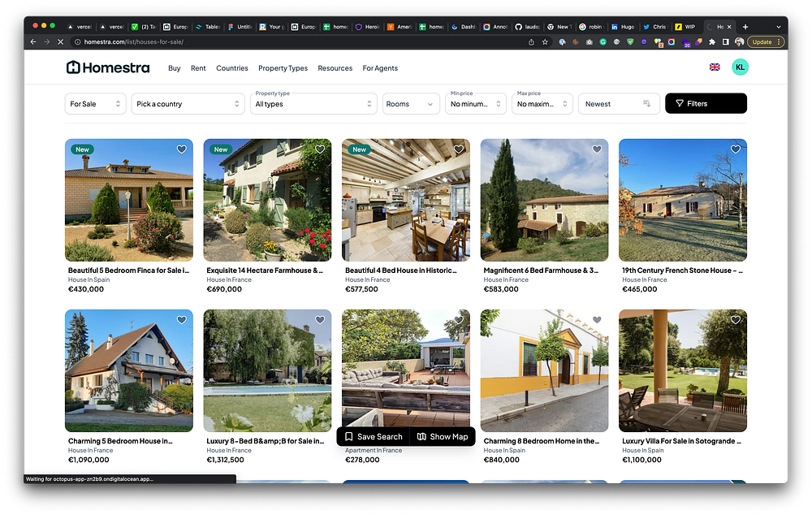The width and height of the screenshot is (812, 515).
Task: Open the Property type dropdown
Action: click(313, 104)
